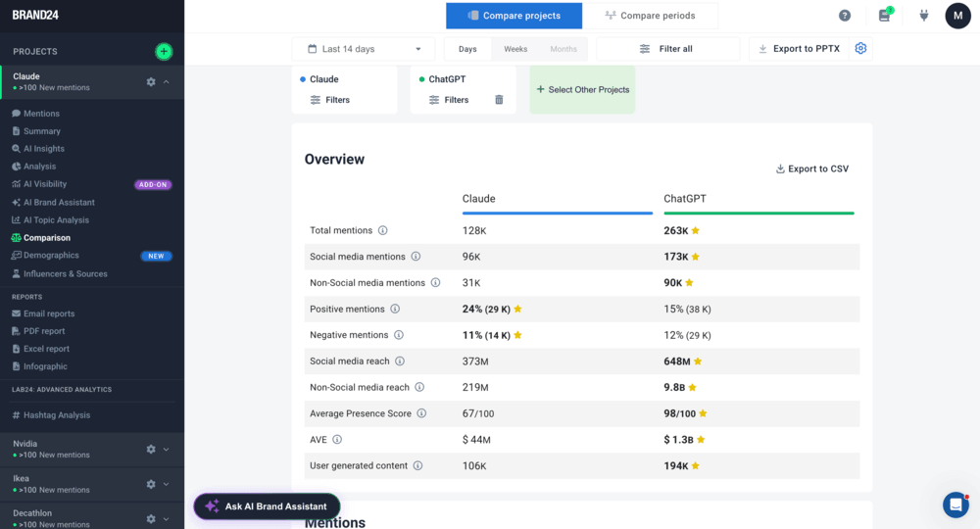Export comparison to PPTX
Screen dimensions: 980x529
800,49
